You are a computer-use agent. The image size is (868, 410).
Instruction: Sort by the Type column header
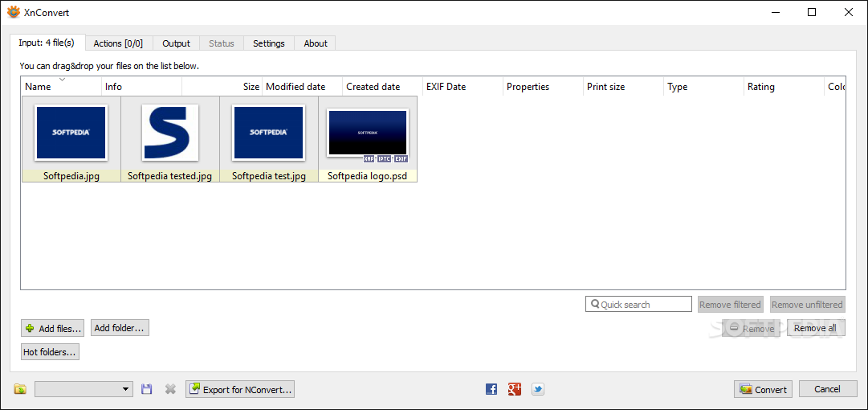pyautogui.click(x=703, y=87)
